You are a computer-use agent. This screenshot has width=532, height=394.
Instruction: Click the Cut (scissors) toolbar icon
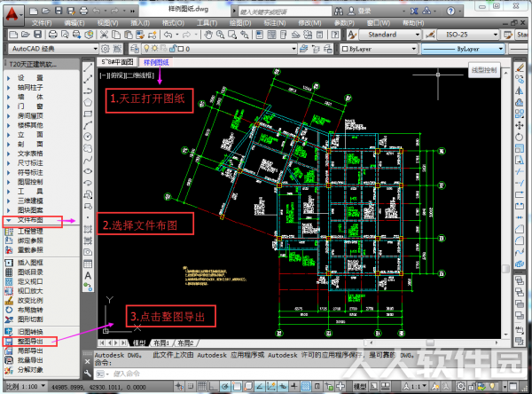coord(104,35)
